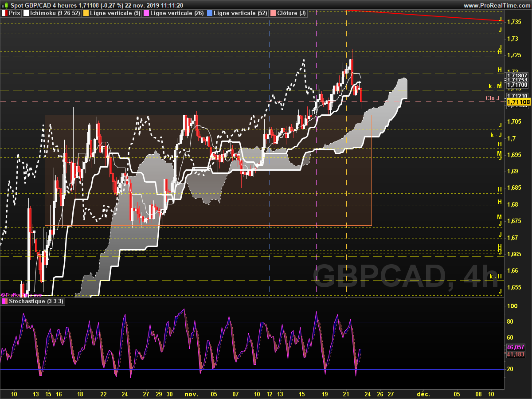Click the stochastic value label 46,057
Image resolution: width=532 pixels, height=399 pixels.
[x=516, y=348]
